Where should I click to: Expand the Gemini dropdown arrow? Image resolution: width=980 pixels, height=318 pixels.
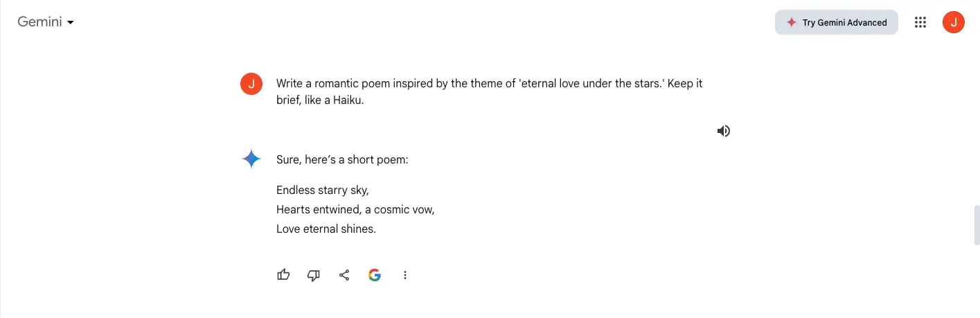tap(71, 23)
